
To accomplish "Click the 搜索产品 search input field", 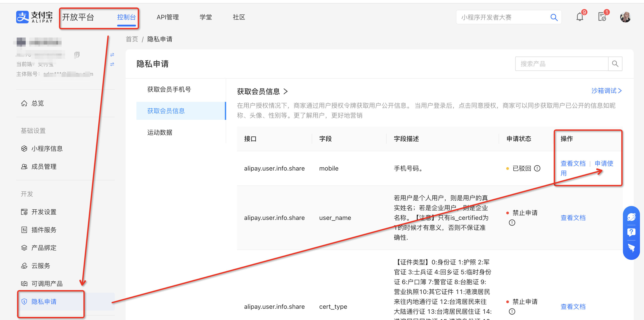I will click(x=561, y=64).
